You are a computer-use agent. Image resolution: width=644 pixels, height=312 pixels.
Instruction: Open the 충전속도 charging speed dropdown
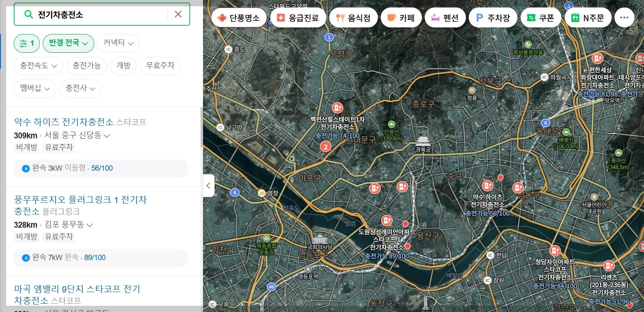click(x=38, y=66)
